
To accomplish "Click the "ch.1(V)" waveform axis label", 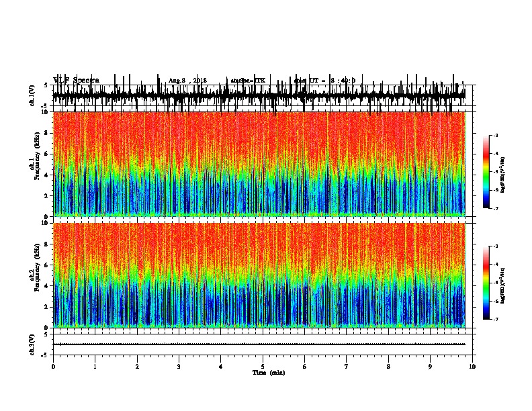I will pyautogui.click(x=32, y=95).
